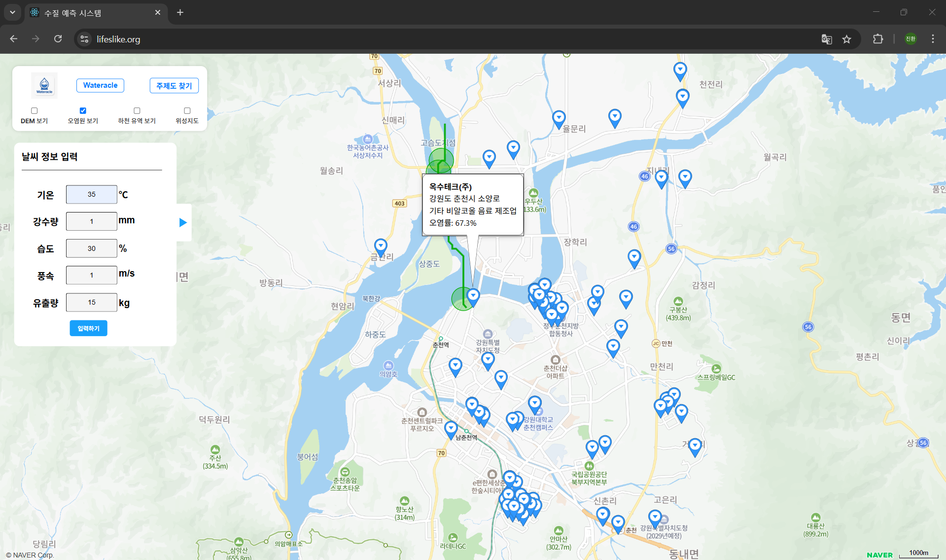Click the NAVER logo link
This screenshot has width=946, height=560.
(x=880, y=555)
